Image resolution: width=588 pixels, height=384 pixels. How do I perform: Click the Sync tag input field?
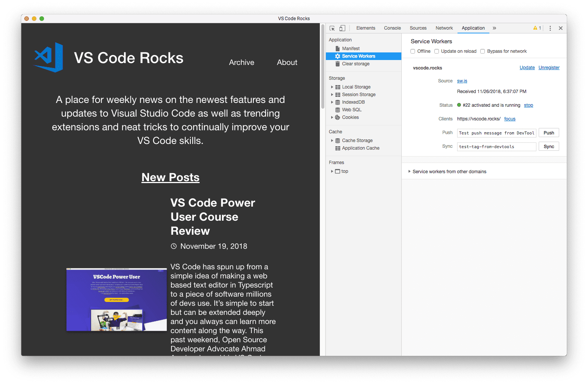[x=496, y=147]
